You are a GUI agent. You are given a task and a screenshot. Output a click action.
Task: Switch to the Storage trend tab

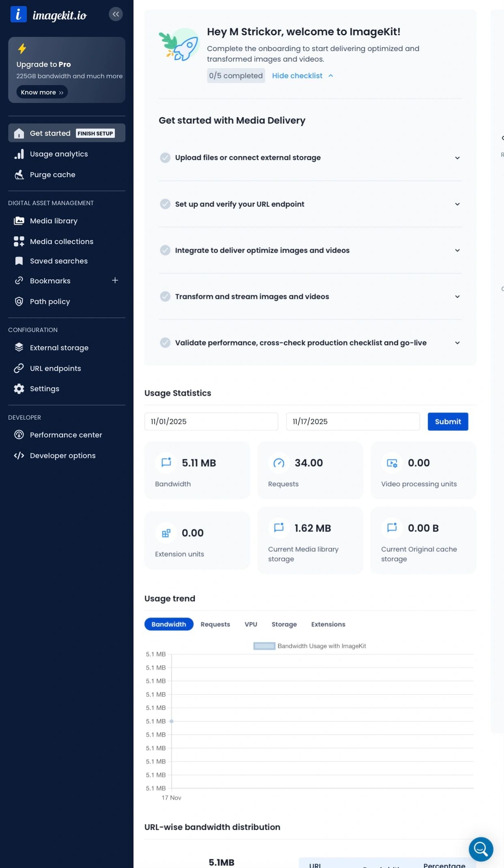point(284,624)
